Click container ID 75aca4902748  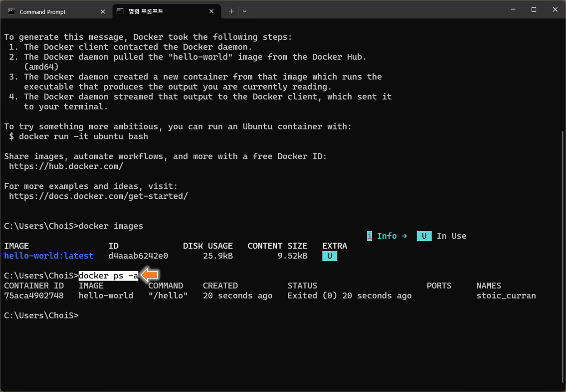coord(34,295)
